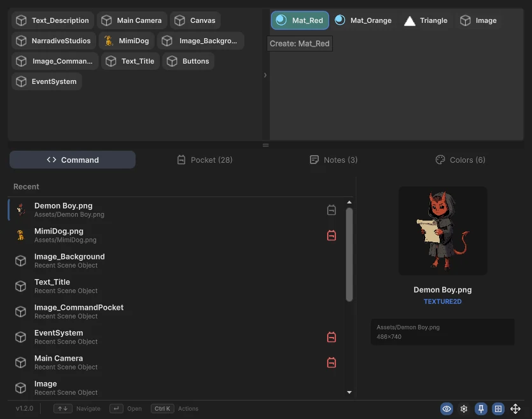The image size is (532, 419).
Task: Open settings gear in bottom bar
Action: 464,409
